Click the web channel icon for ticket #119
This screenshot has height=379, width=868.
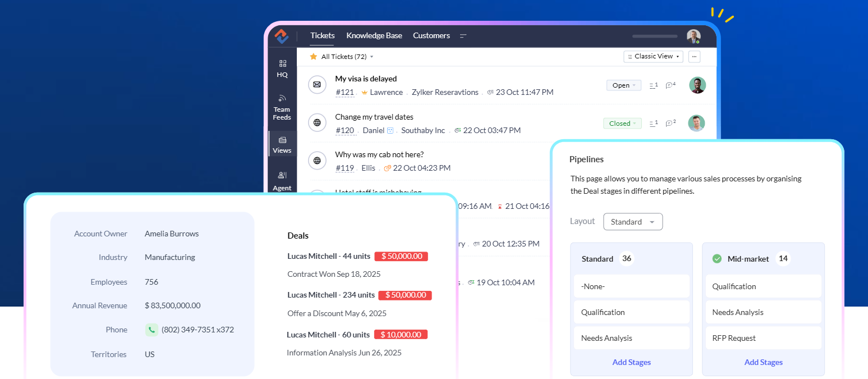(x=317, y=161)
